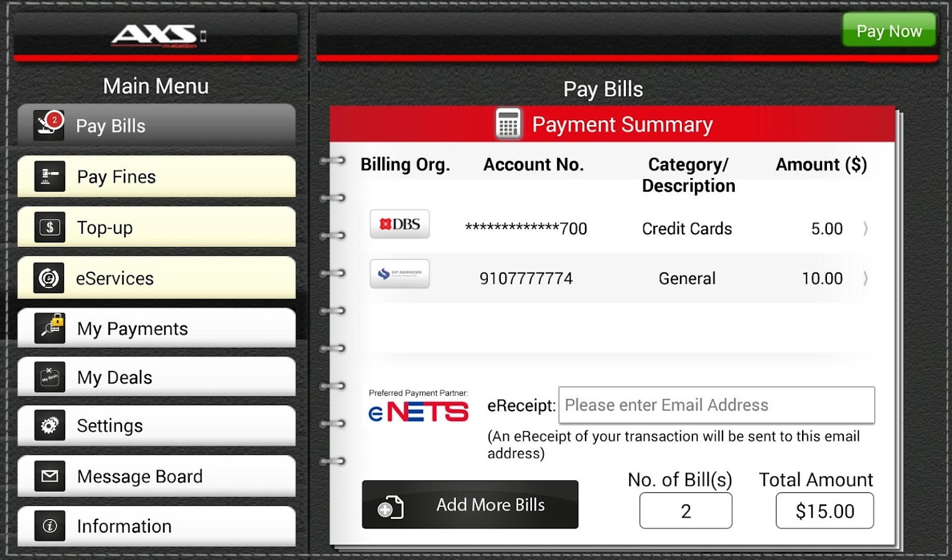Screen dimensions: 952x560
Task: Select the My Deals coupon icon
Action: pos(49,376)
